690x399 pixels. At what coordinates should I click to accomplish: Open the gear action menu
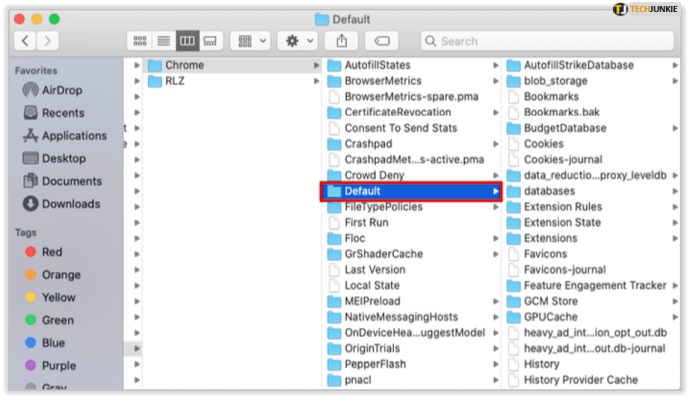click(x=298, y=41)
